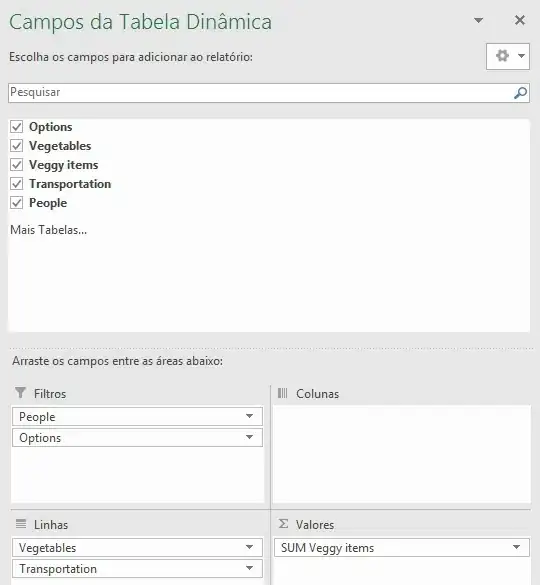Image resolution: width=540 pixels, height=585 pixels.
Task: Uncheck the Transportation field checkbox
Action: [x=16, y=184]
